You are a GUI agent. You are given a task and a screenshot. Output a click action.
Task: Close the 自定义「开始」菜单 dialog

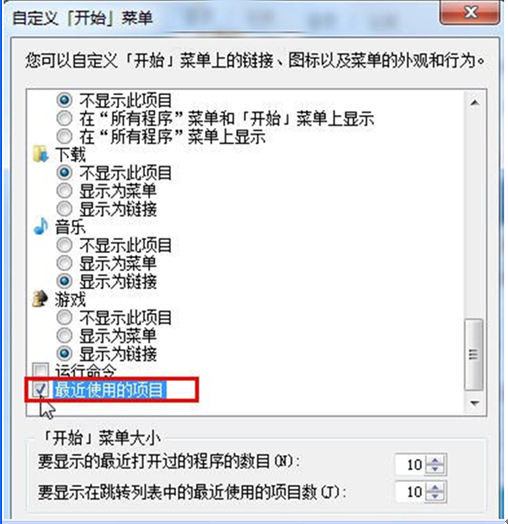tap(471, 13)
